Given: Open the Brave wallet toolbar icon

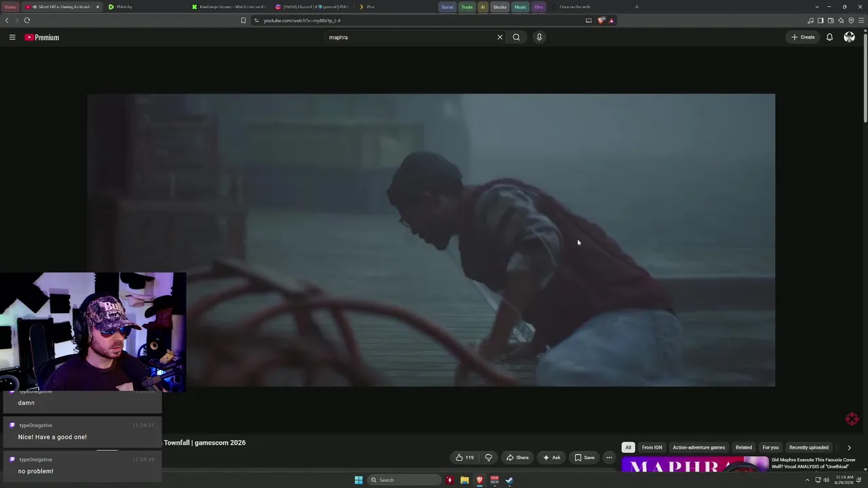Looking at the screenshot, I should tap(831, 20).
